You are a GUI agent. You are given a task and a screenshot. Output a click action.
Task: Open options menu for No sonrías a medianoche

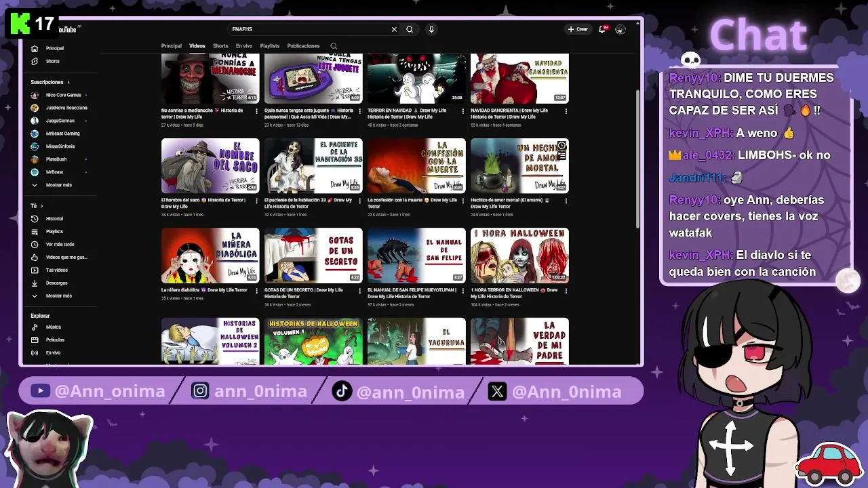[256, 110]
